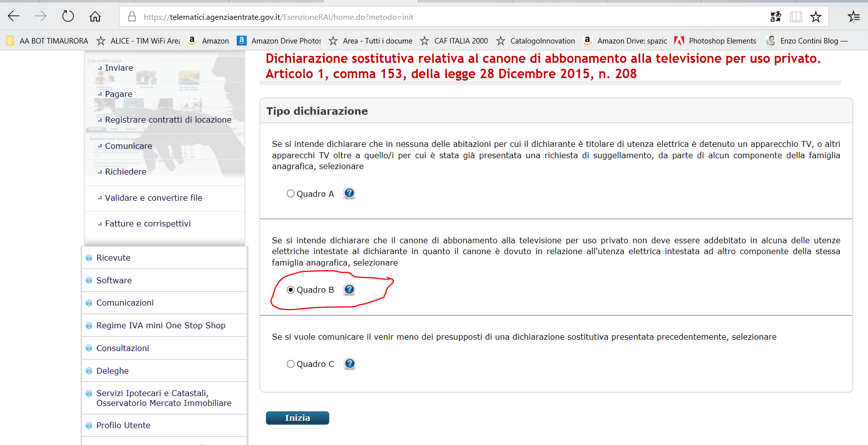Choose the Quadro C radio button
The image size is (868, 445).
tap(291, 364)
